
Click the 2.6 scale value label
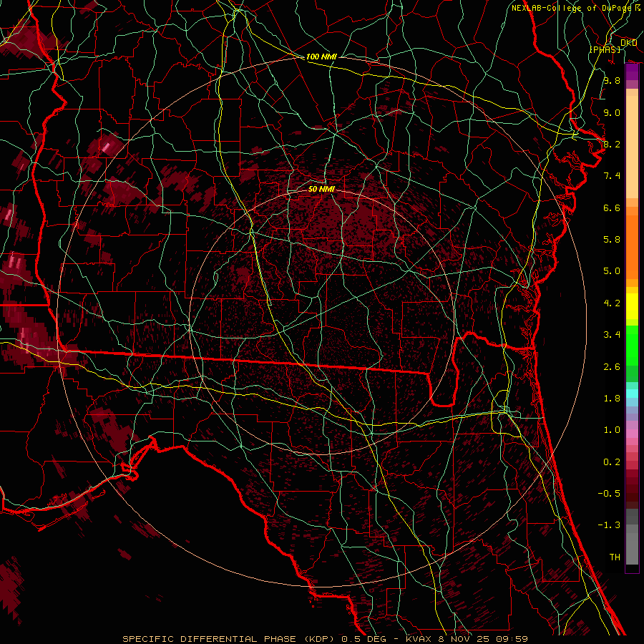coord(611,366)
